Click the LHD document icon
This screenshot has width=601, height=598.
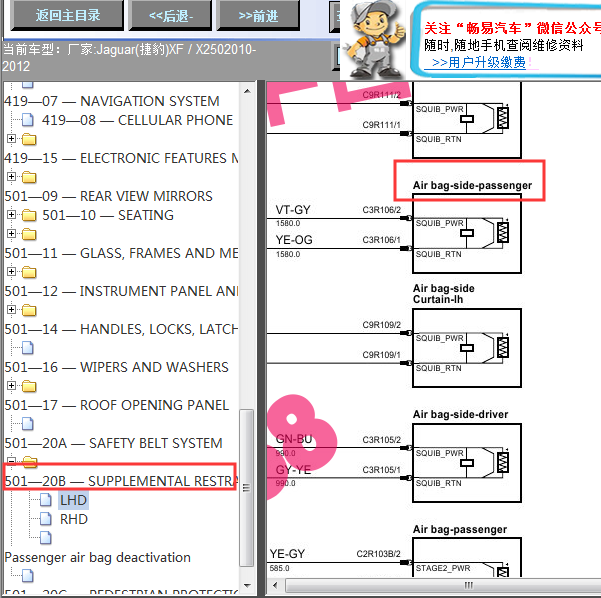click(46, 500)
